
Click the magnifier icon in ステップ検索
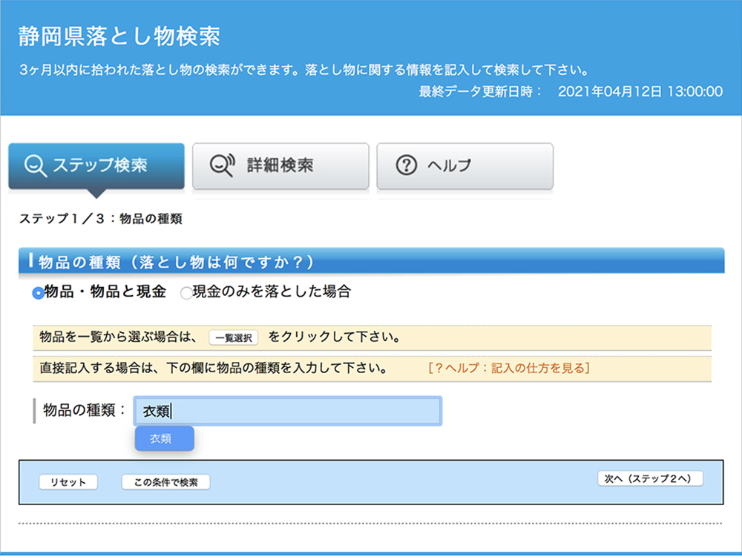coord(35,165)
